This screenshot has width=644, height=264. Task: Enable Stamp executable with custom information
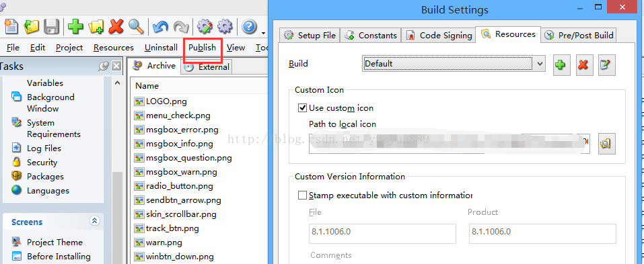pos(303,195)
